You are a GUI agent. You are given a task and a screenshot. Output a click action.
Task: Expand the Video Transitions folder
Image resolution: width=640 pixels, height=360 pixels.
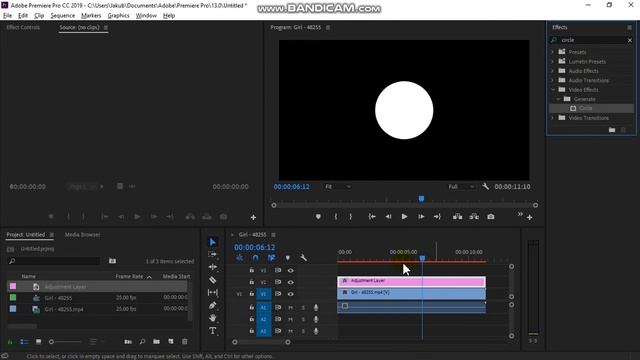point(553,118)
